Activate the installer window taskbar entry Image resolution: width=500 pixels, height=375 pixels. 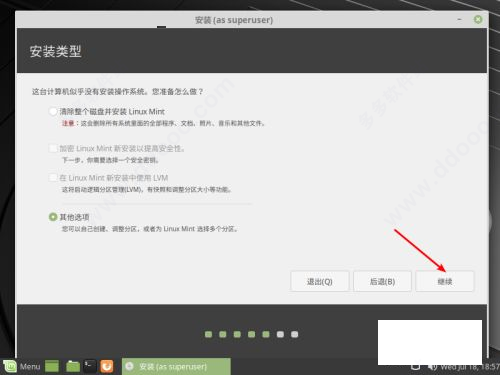[176, 366]
